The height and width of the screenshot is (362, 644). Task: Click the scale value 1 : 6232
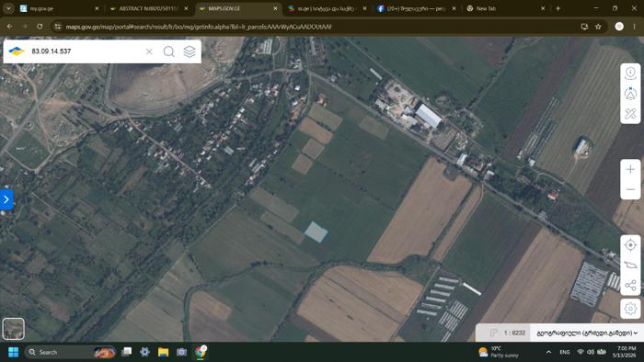point(514,333)
